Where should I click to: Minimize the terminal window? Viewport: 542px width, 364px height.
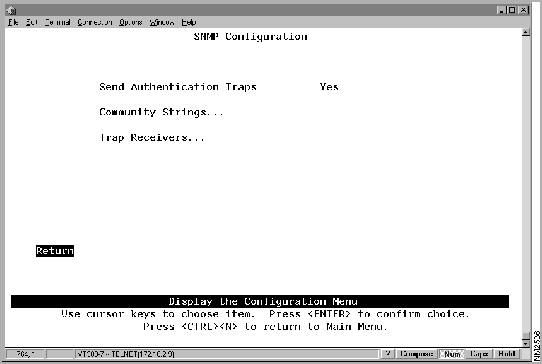502,10
